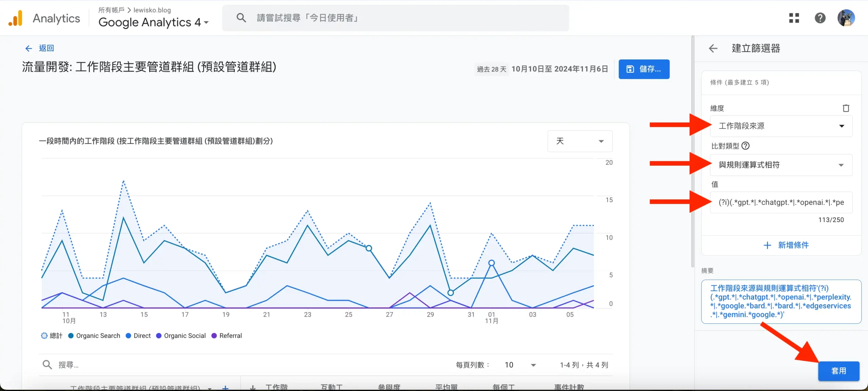Toggle the Organic Search legend item
Image resolution: width=868 pixels, height=391 pixels.
(x=94, y=336)
